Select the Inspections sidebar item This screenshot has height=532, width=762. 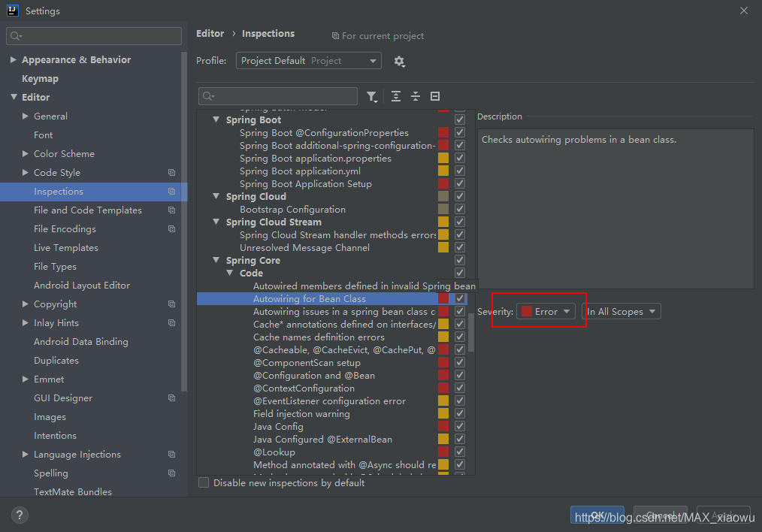94,192
